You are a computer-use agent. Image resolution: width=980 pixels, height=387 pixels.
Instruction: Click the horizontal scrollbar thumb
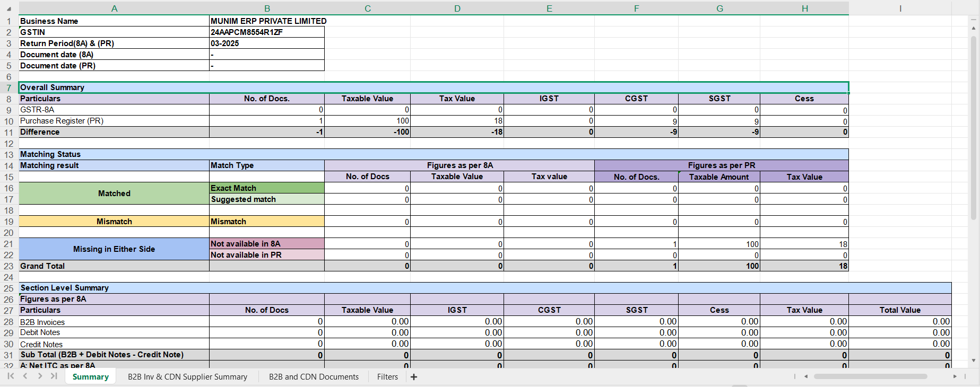pyautogui.click(x=870, y=376)
